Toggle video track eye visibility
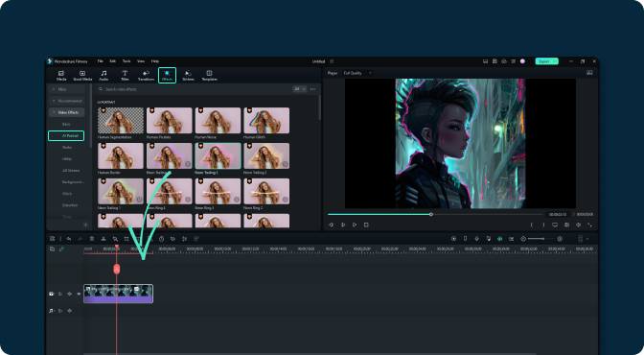The height and width of the screenshot is (355, 644). (79, 294)
